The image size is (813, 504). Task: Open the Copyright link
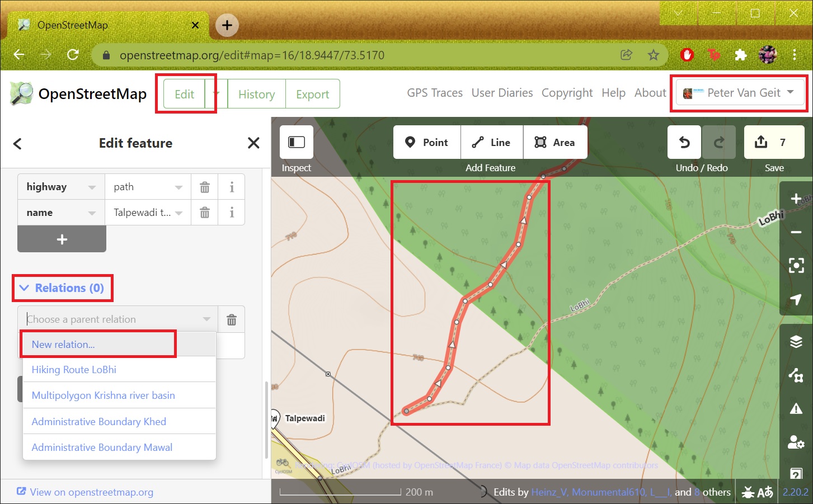(567, 93)
